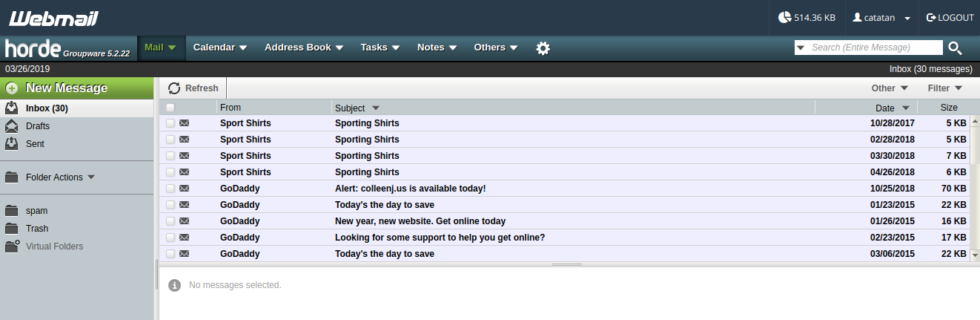Open the Calendar menu
The width and height of the screenshot is (980, 320).
coord(219,48)
